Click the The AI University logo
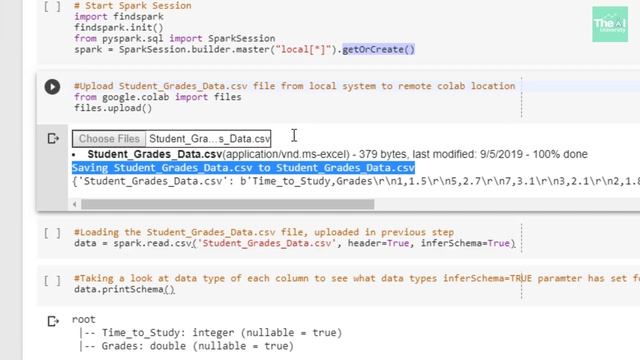The image size is (640, 360). [610, 24]
